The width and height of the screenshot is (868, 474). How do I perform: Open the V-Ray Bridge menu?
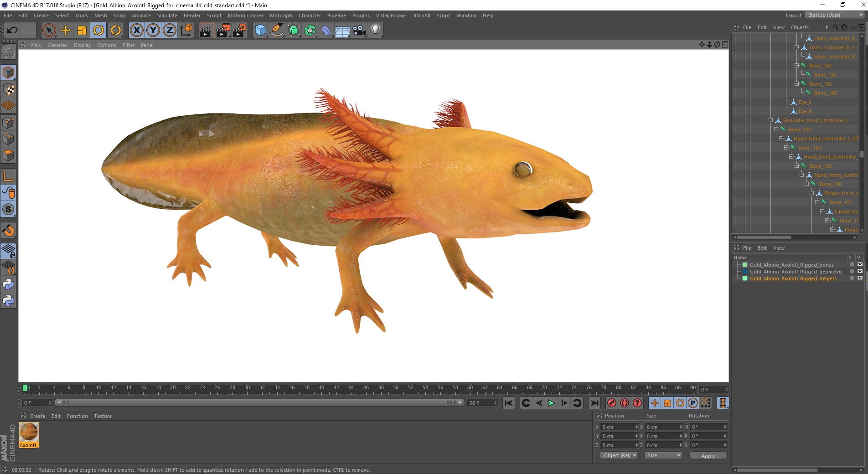[391, 15]
